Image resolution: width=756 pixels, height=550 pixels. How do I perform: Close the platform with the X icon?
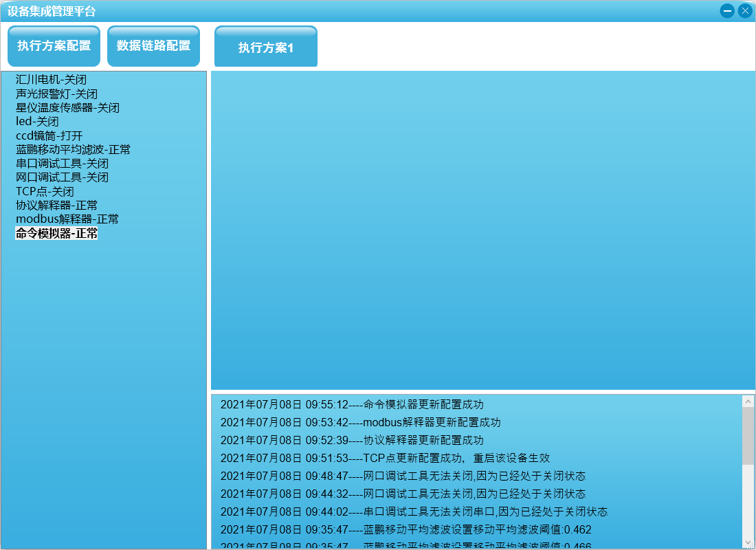[x=745, y=11]
